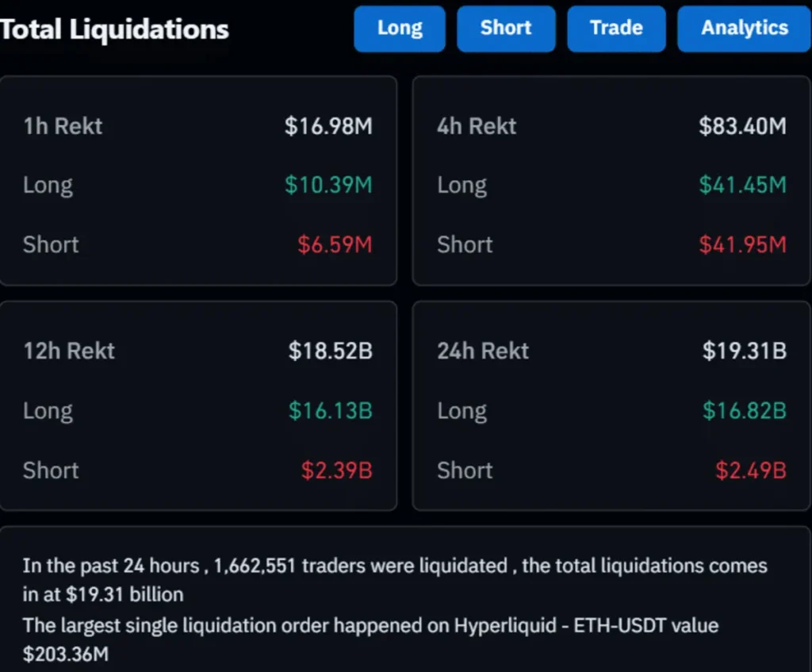Select the Total Liquidations heading
Image resolution: width=812 pixels, height=672 pixels.
(113, 29)
